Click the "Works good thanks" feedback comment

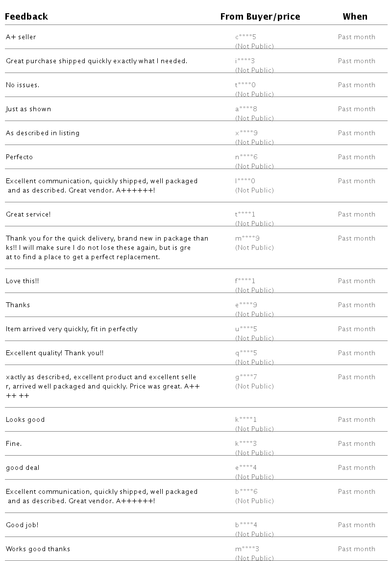coord(38,549)
